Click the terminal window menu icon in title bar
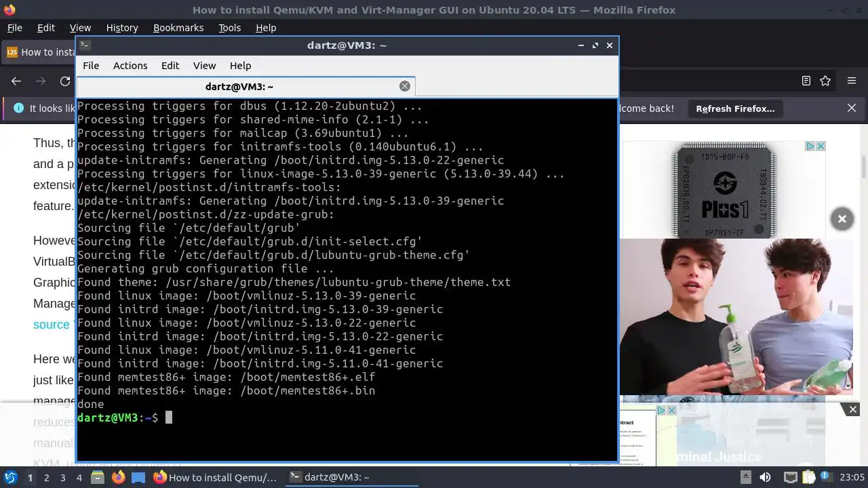The height and width of the screenshot is (488, 868). coord(85,45)
